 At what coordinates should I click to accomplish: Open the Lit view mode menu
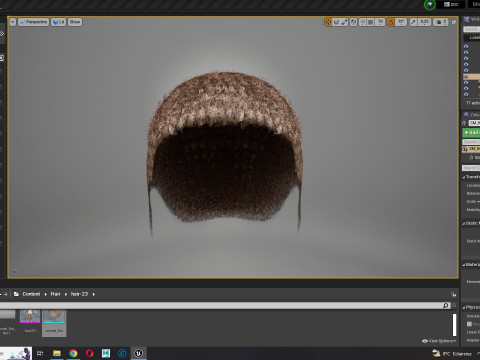(58, 22)
